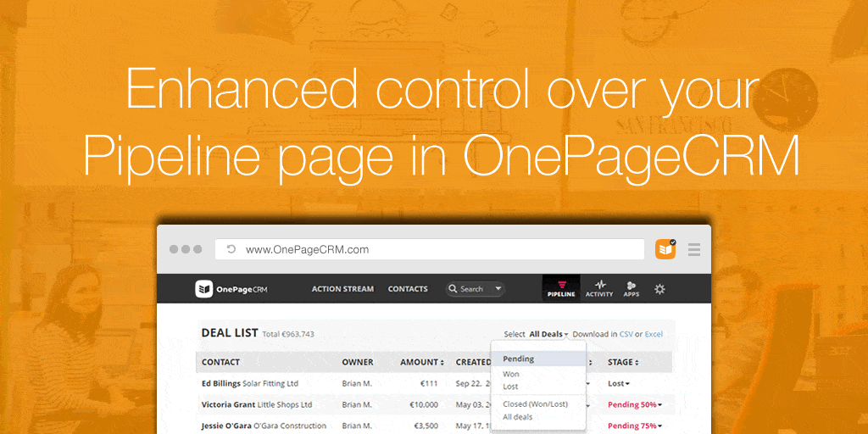Download deals as Excel
Screen dimensions: 868x434
pyautogui.click(x=654, y=334)
